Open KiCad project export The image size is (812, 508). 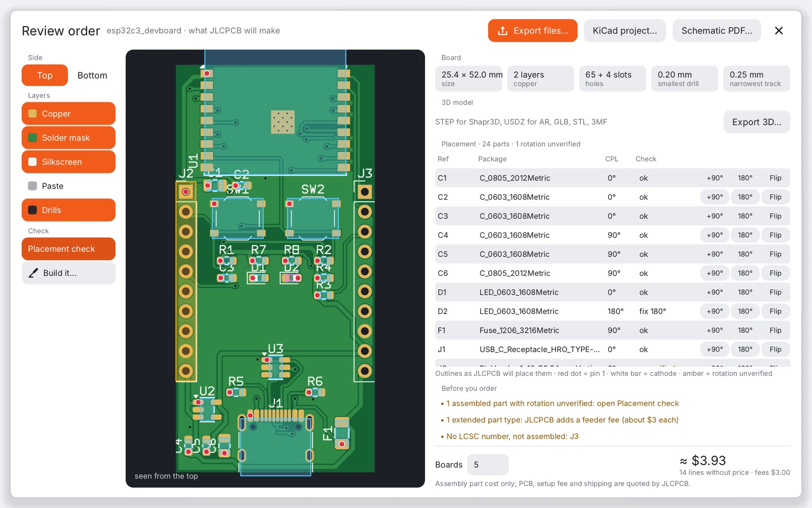(625, 30)
